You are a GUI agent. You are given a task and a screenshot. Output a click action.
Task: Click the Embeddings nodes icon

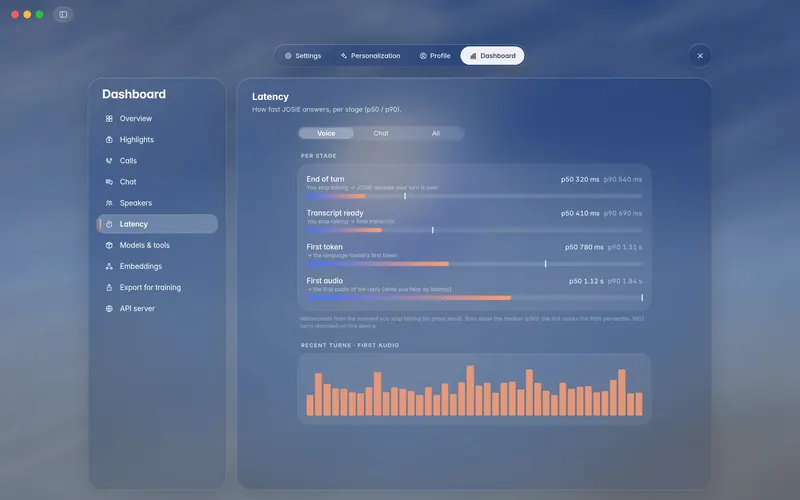(x=109, y=266)
